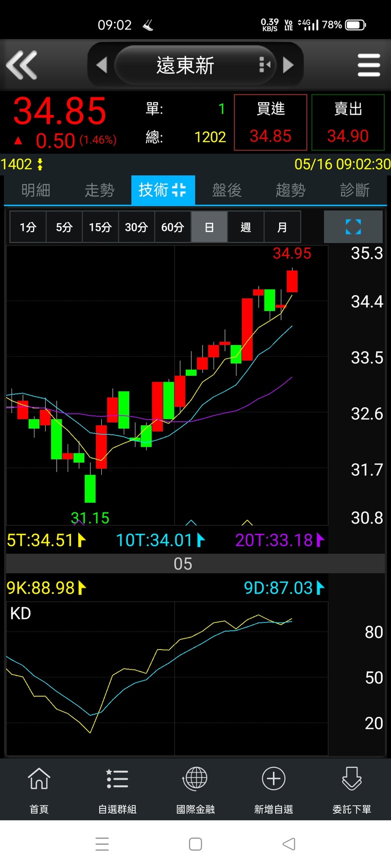Tap the 05 month date bar

(195, 564)
